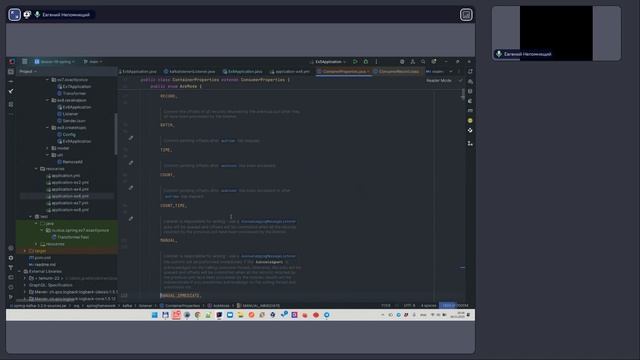Open the yellow round plugin icon in right sidebar
This screenshot has height=360, width=640.
click(x=470, y=120)
